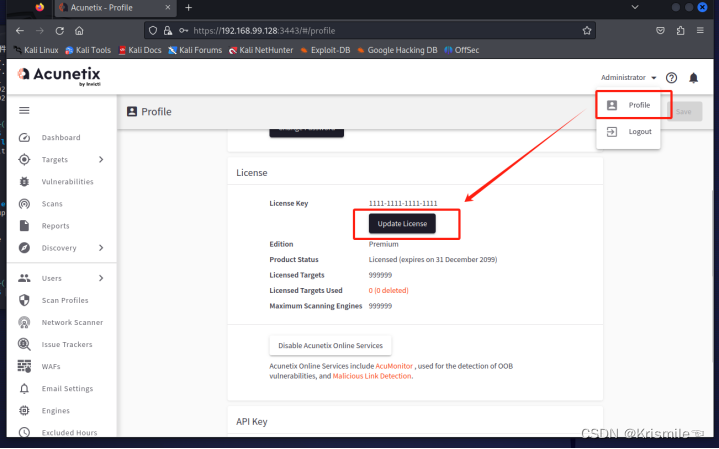Open the Kali Linux bookmark
The width and height of the screenshot is (719, 449).
[x=36, y=50]
